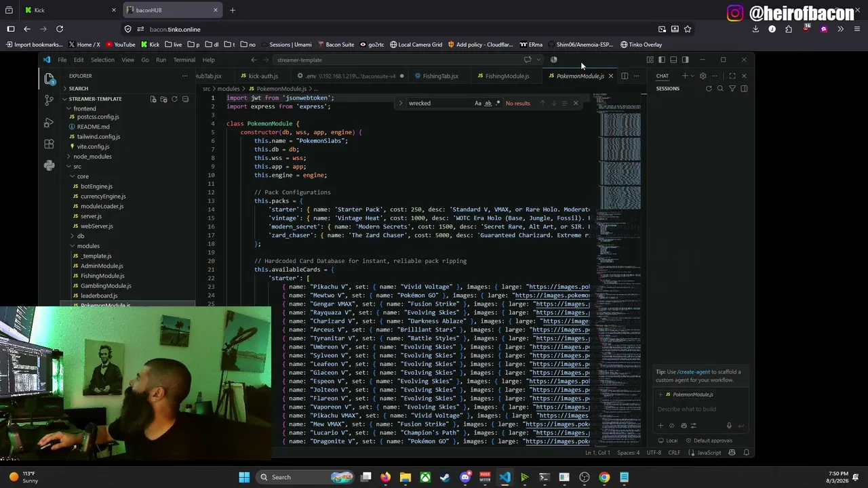The image size is (868, 488).
Task: Change Spaces: 4 indentation in status bar
Action: (628, 453)
